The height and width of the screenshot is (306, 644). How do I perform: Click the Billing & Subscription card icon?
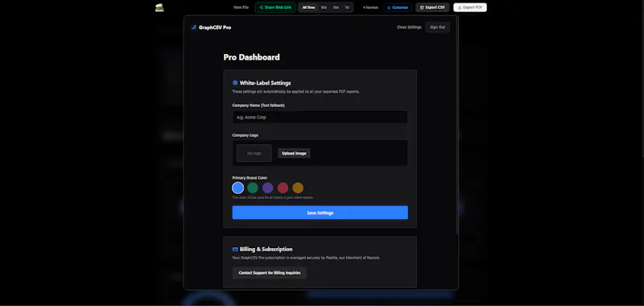click(235, 249)
